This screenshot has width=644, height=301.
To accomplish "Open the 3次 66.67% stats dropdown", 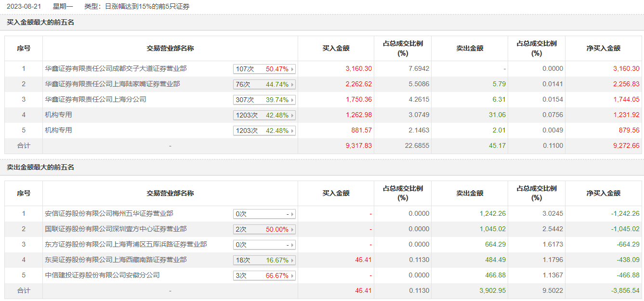I will 264,275.
